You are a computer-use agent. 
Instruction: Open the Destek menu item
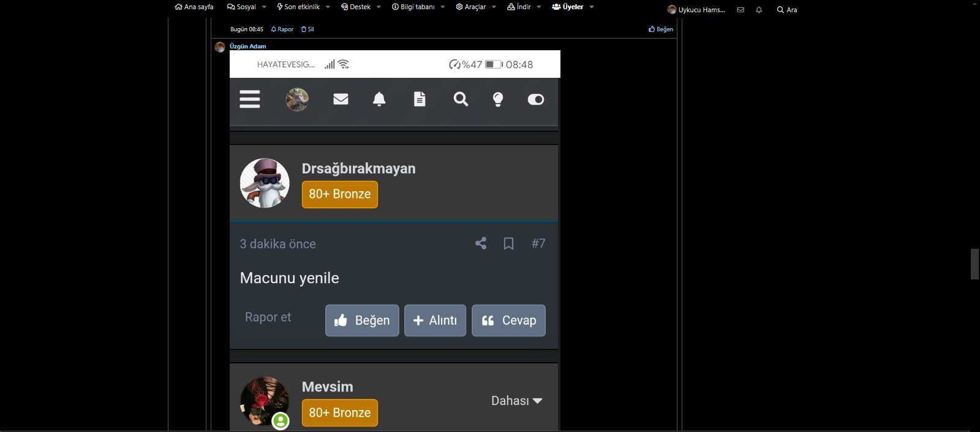click(x=356, y=7)
